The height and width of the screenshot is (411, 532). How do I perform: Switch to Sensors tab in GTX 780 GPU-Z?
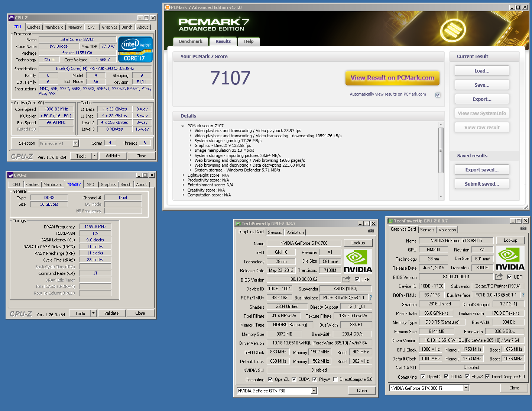(275, 232)
